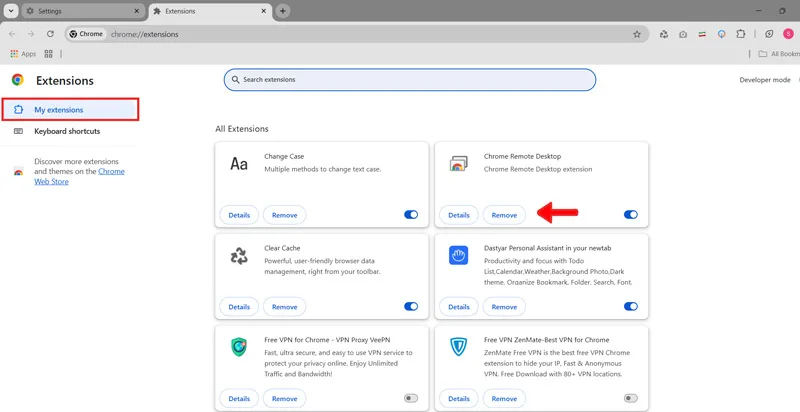Image resolution: width=800 pixels, height=412 pixels.
Task: Enable the ZenMate VPN toggle
Action: point(631,398)
